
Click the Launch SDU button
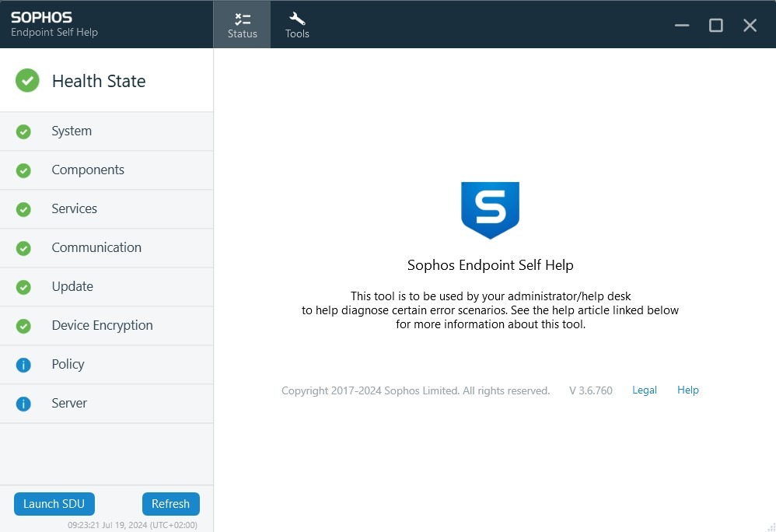[x=54, y=503]
